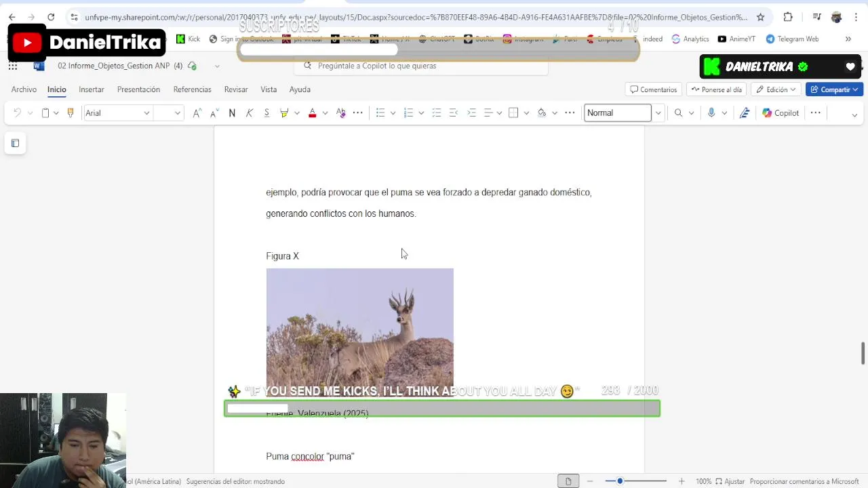
Task: Toggle the navigation pane icon at left
Action: [x=15, y=143]
